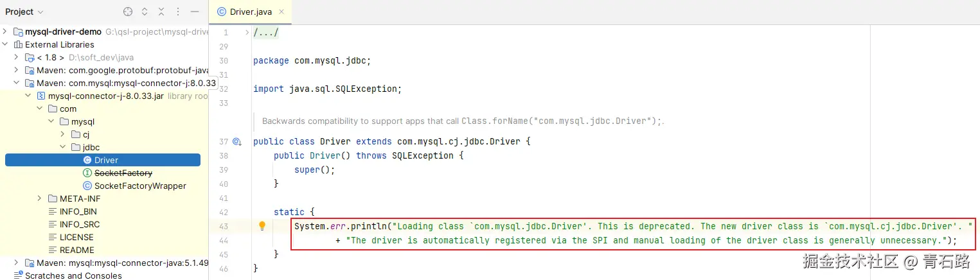Select the External Libraries label
The image size is (980, 280).
[x=60, y=44]
